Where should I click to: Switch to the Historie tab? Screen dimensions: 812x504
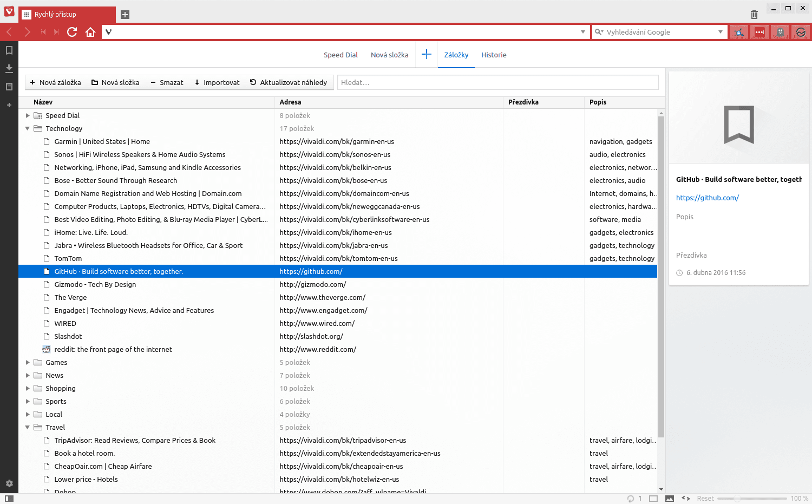[493, 55]
